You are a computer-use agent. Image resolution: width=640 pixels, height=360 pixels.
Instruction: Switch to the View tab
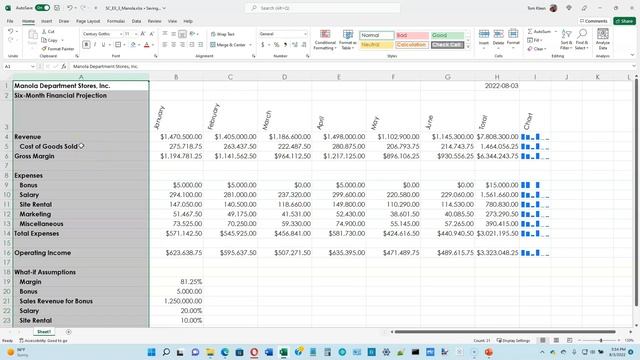coord(173,21)
